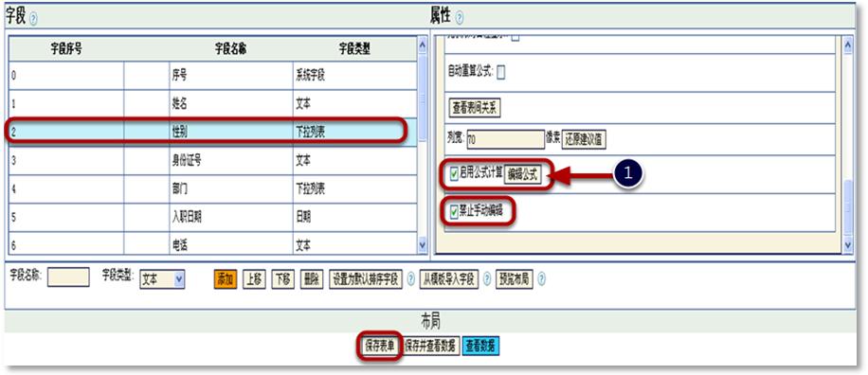Select the 性别 field row
This screenshot has height=375, width=868.
pos(212,133)
